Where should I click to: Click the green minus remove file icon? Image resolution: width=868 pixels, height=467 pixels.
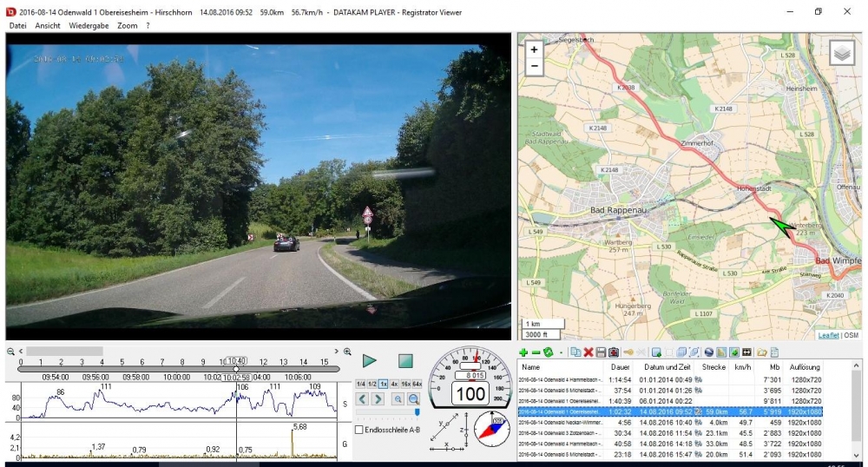[x=536, y=352]
